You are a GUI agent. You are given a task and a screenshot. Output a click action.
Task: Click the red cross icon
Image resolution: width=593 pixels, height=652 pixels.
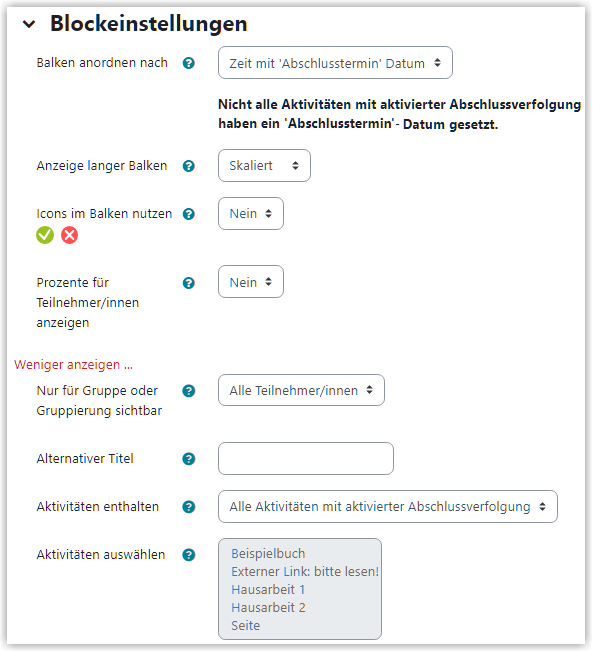coord(69,235)
